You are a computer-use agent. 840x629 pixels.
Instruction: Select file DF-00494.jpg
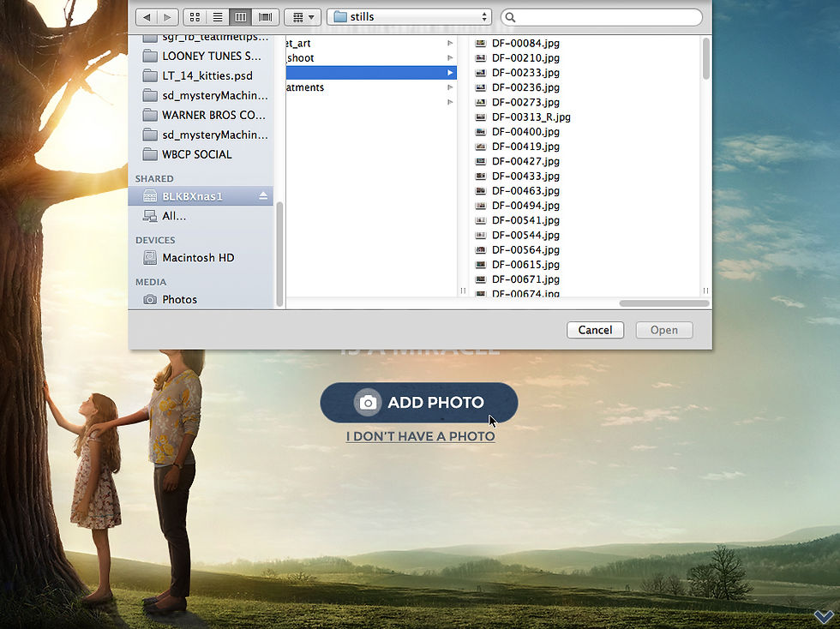coord(525,205)
